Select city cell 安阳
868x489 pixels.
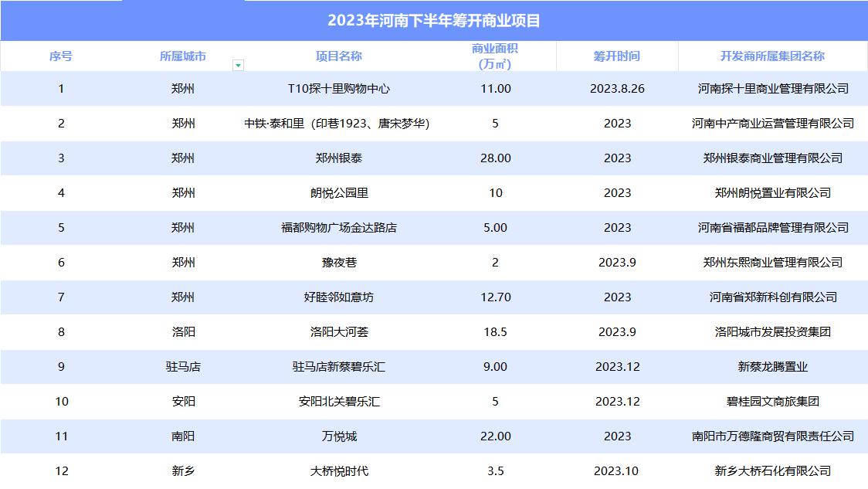(x=183, y=402)
